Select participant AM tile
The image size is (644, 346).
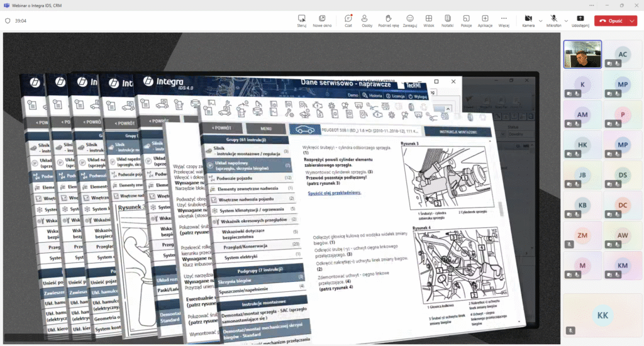point(582,114)
